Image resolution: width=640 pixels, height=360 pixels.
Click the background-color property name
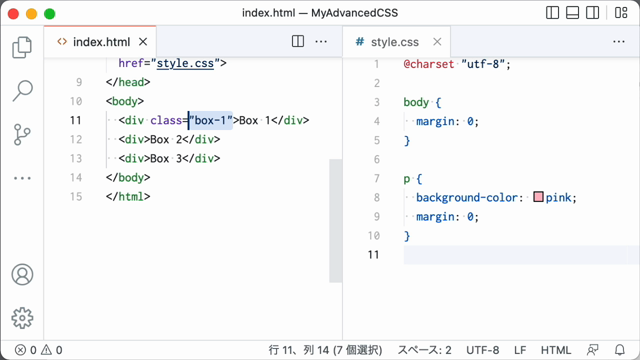coord(467,198)
